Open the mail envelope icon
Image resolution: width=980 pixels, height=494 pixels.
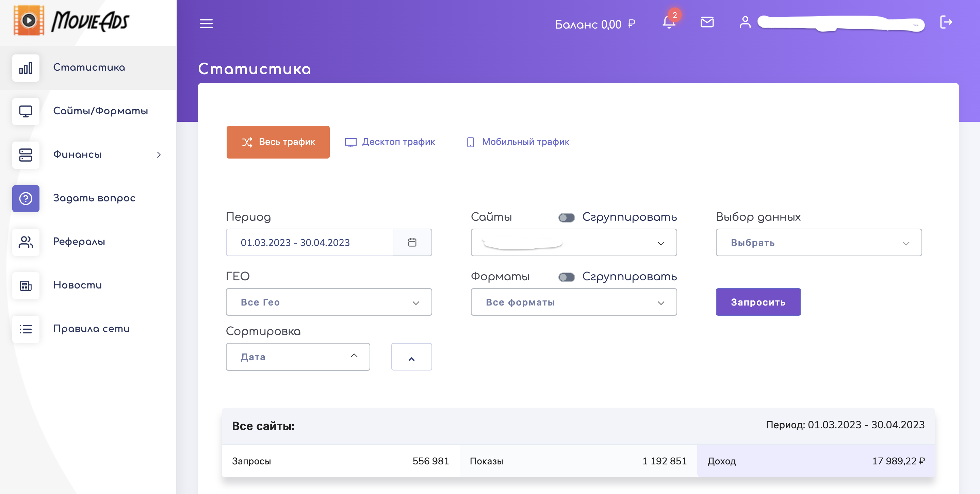[707, 22]
